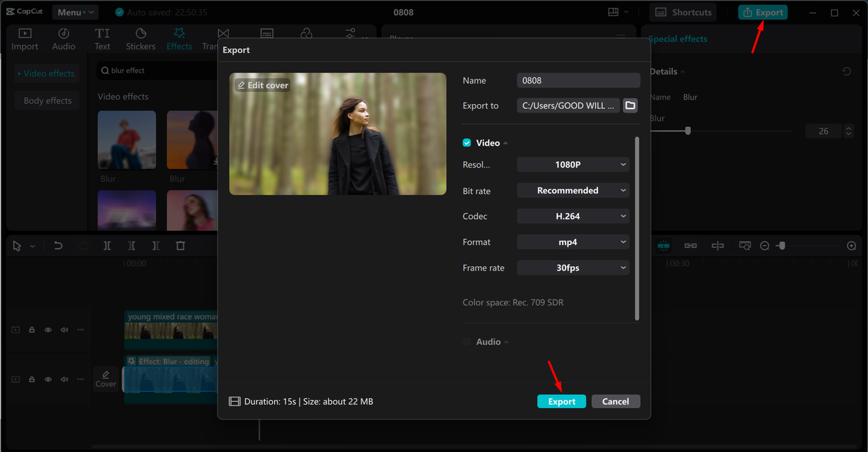This screenshot has width=868, height=452.
Task: Open the CapCut Menu dropdown
Action: pyautogui.click(x=75, y=12)
